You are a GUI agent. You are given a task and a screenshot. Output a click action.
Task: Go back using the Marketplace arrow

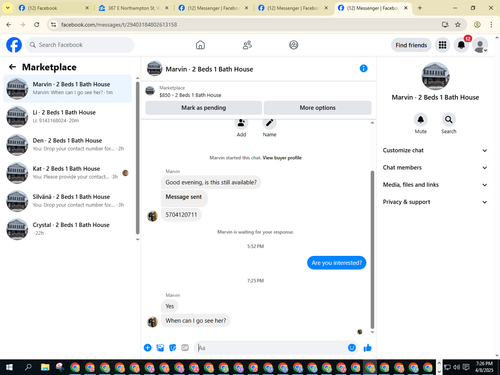[12, 67]
